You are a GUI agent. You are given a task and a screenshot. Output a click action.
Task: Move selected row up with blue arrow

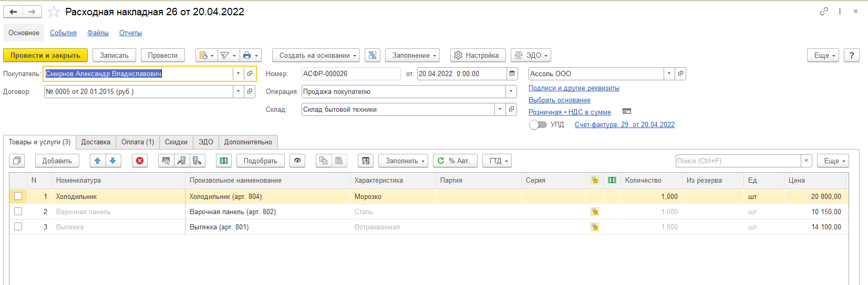tap(98, 161)
